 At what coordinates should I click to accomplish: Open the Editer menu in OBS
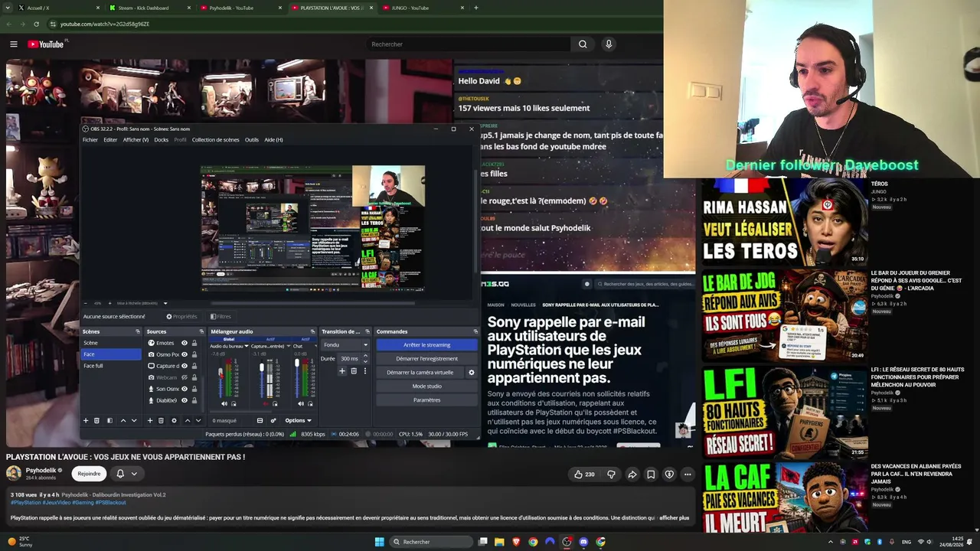pyautogui.click(x=110, y=140)
